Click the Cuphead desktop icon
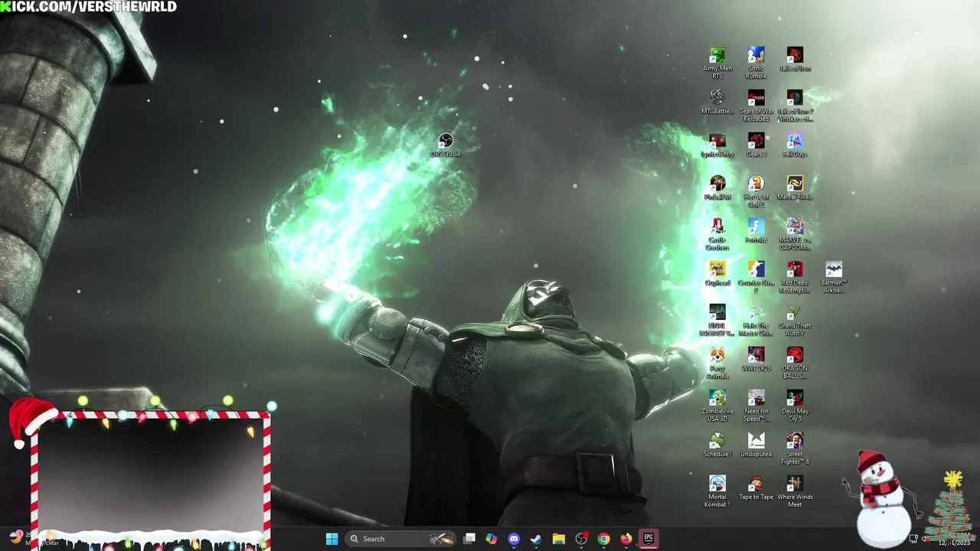 click(x=717, y=273)
